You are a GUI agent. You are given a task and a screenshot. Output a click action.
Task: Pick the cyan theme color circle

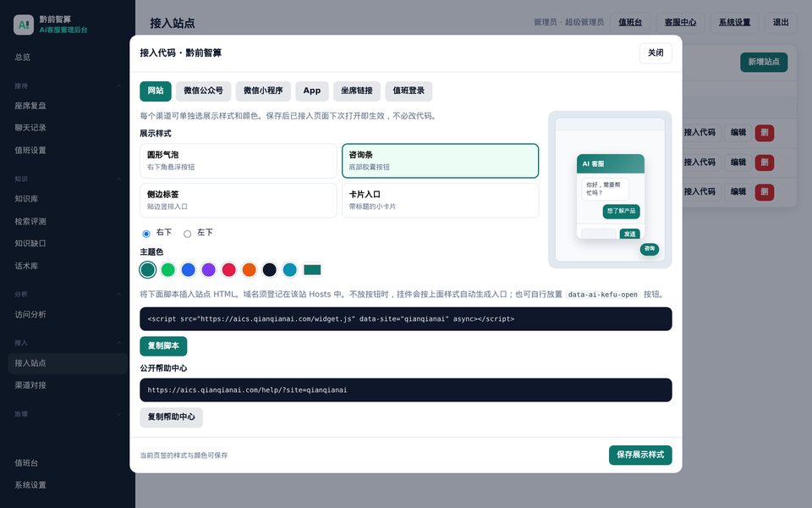tap(290, 269)
